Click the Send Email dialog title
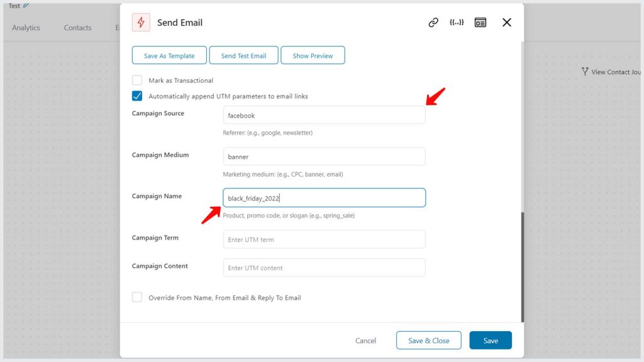 point(180,23)
